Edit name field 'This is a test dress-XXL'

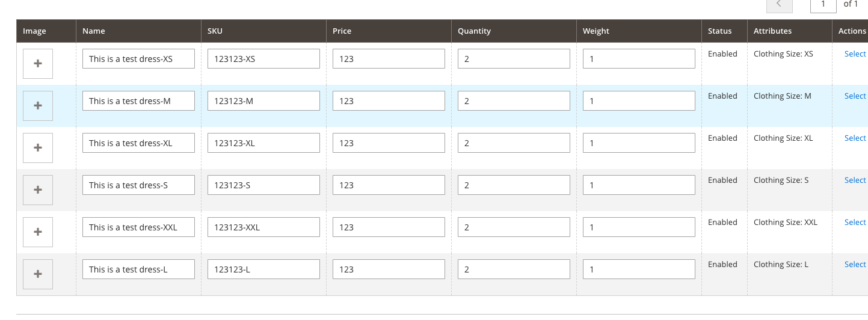[138, 227]
